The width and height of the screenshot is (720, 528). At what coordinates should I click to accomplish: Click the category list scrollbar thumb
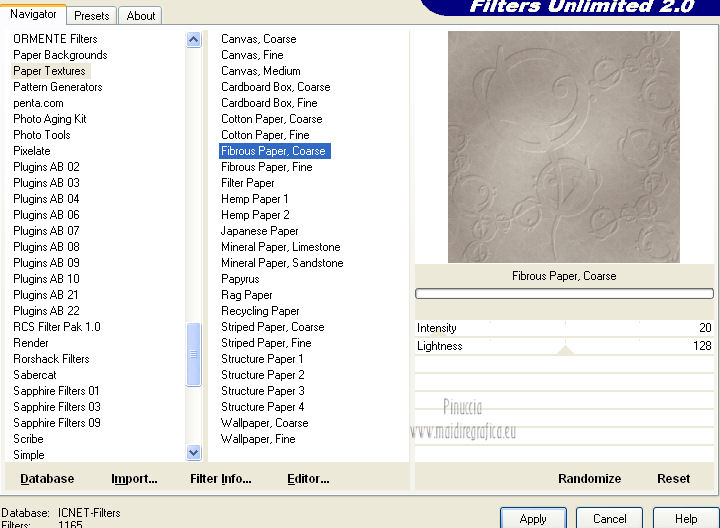click(x=194, y=354)
